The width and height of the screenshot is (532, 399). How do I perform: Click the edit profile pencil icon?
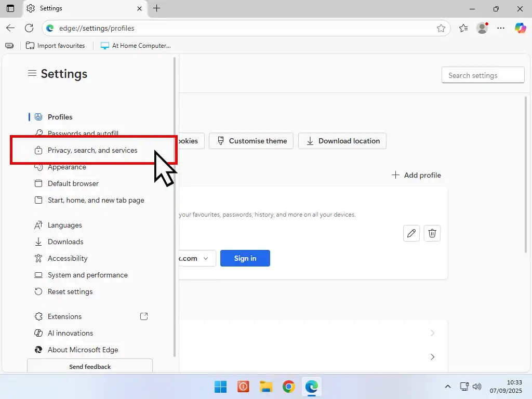pos(411,233)
